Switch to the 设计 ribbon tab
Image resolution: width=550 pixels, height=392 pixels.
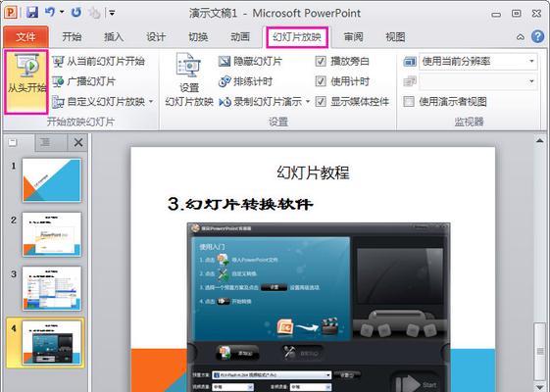[x=156, y=37]
